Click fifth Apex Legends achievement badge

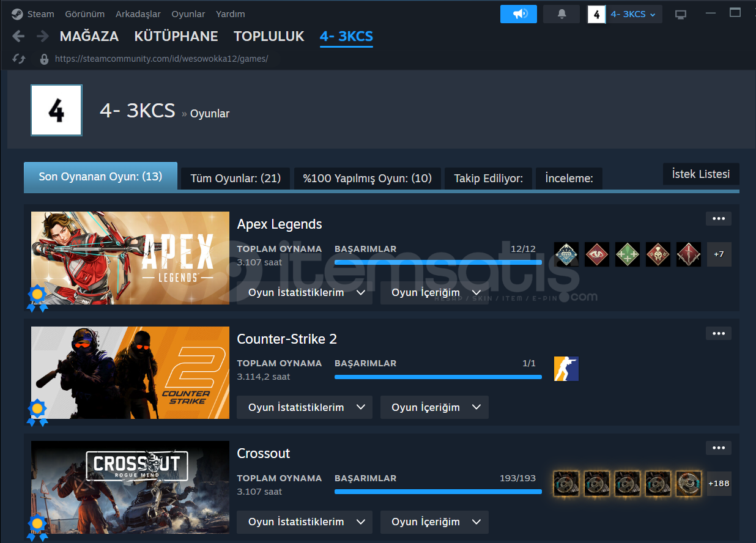coord(689,254)
